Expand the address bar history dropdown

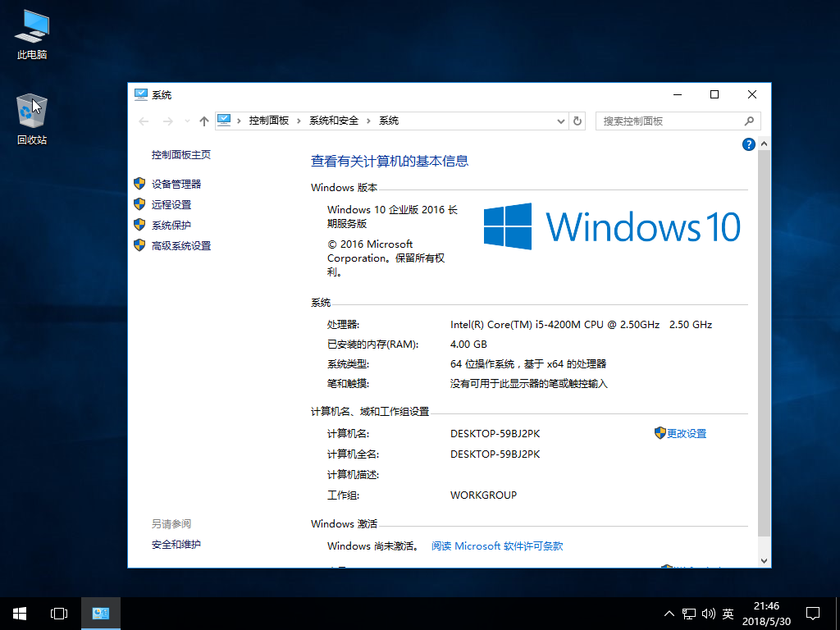tap(561, 121)
